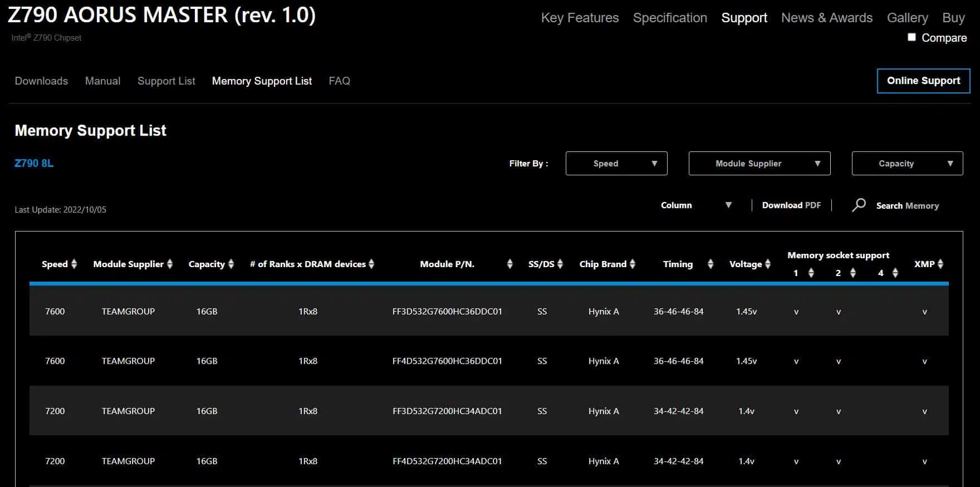Sort by Module Supplier column arrows
980x487 pixels.
pos(170,264)
